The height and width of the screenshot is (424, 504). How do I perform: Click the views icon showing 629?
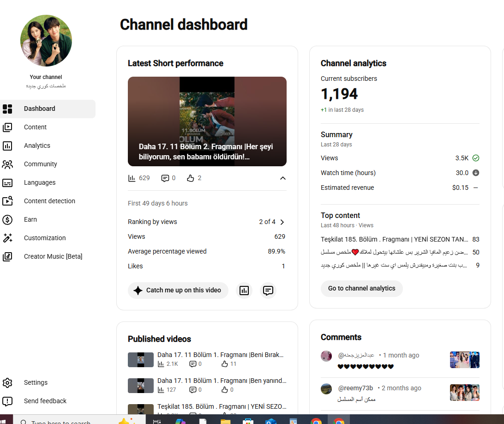[132, 178]
